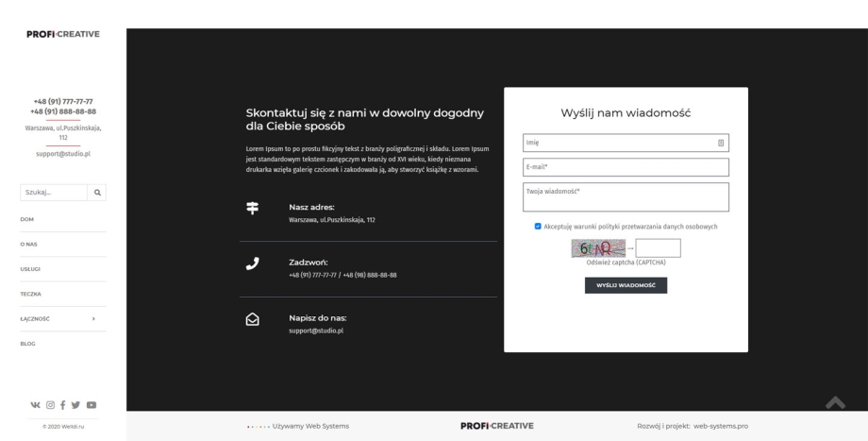Click the Odśwież captcha link
This screenshot has height=441, width=868.
click(x=626, y=263)
